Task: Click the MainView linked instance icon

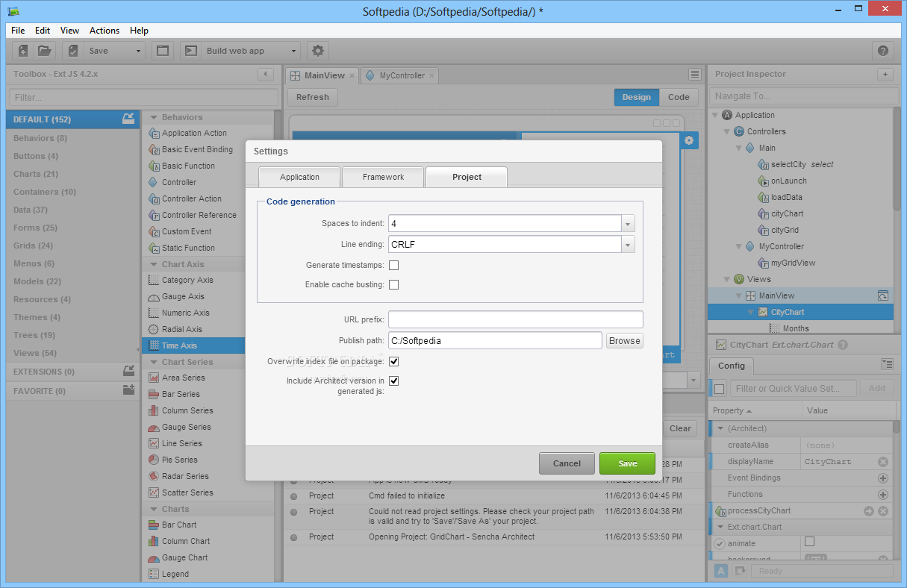Action: tap(883, 295)
